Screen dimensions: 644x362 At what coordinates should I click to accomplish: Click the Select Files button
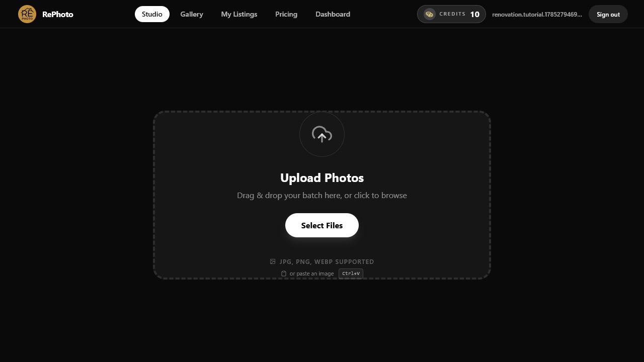coord(322,225)
